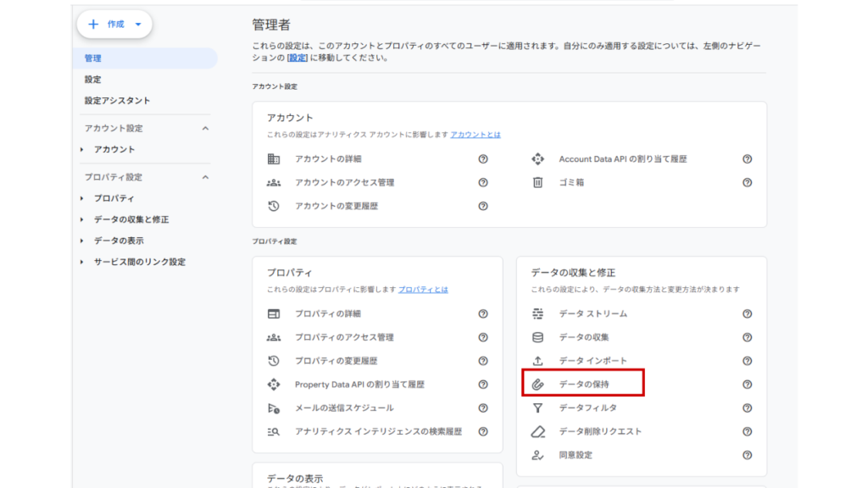Viewport: 868px width, 488px height.
Task: Click the データフィルタ funnel icon
Action: (537, 408)
